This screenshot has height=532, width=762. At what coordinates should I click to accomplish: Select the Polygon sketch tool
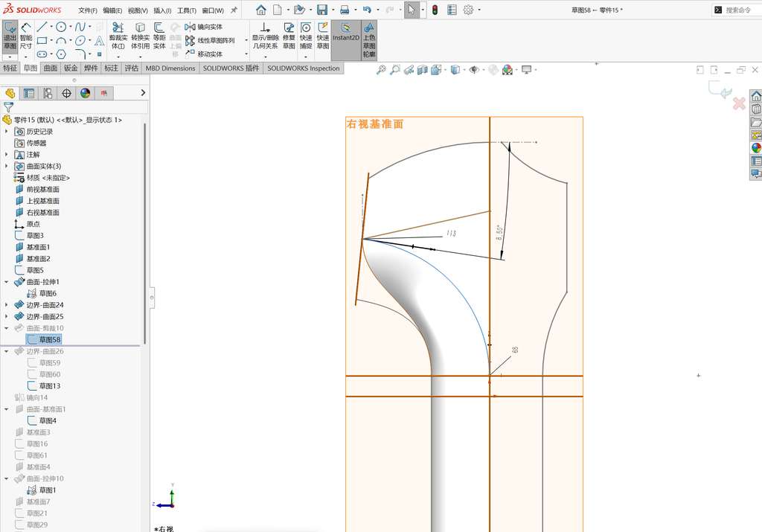coord(61,54)
